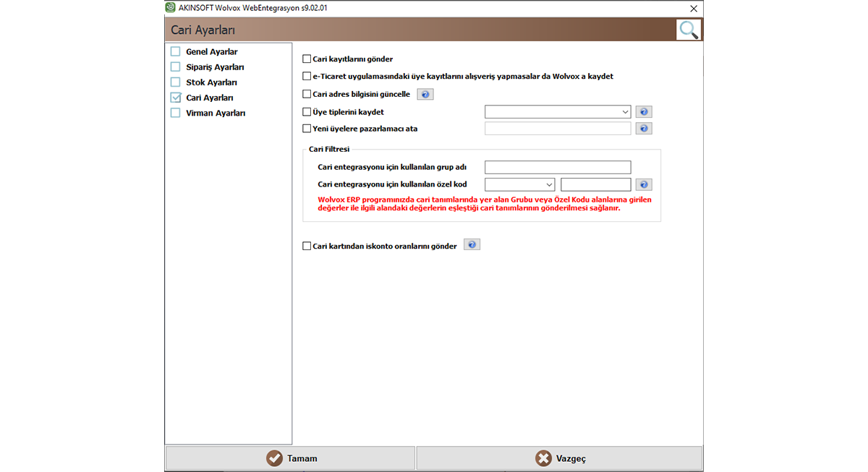Click help icon beside Yeni üyelere pazarlamacı ata
The width and height of the screenshot is (868, 472).
[644, 129]
